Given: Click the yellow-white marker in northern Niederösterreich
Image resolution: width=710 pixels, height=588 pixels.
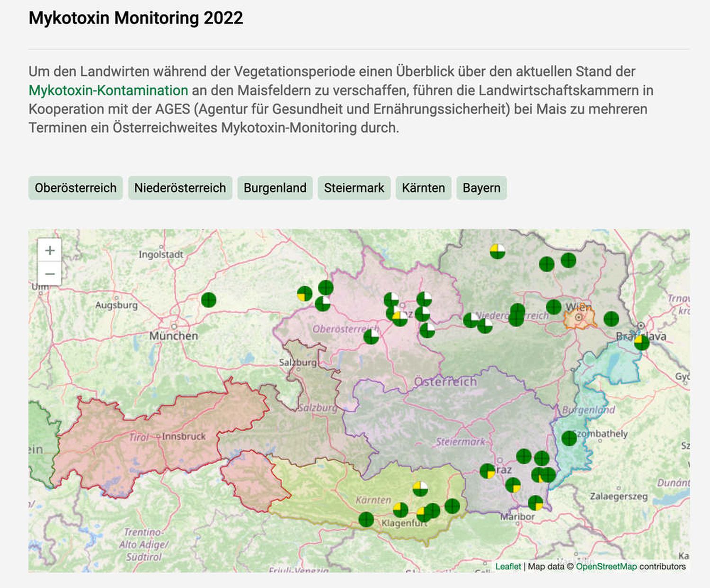Looking at the screenshot, I should tap(497, 251).
